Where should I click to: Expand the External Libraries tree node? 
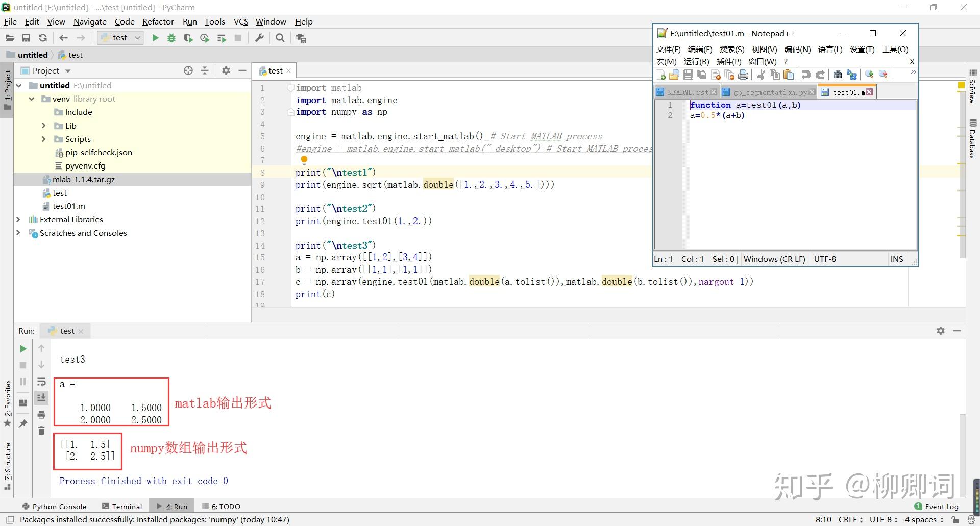(18, 219)
